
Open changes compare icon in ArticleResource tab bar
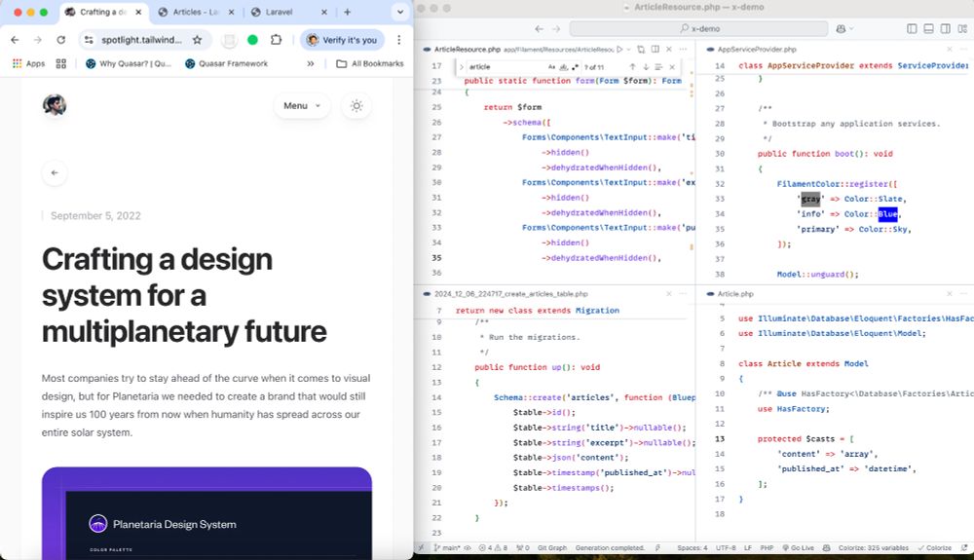(641, 49)
